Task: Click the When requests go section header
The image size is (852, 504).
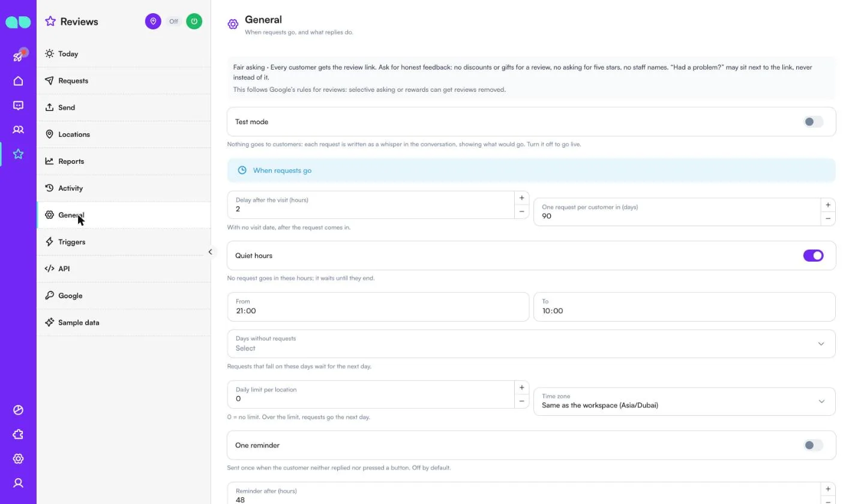Action: click(531, 170)
